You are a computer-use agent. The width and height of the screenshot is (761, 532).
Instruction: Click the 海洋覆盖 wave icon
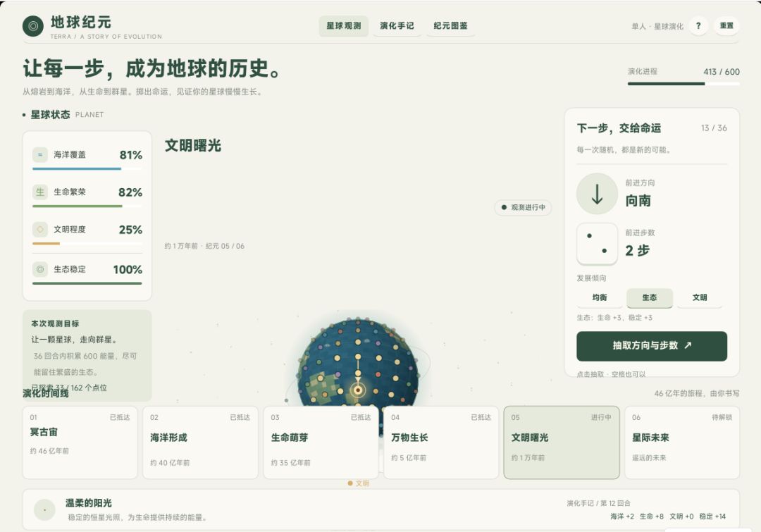39,155
